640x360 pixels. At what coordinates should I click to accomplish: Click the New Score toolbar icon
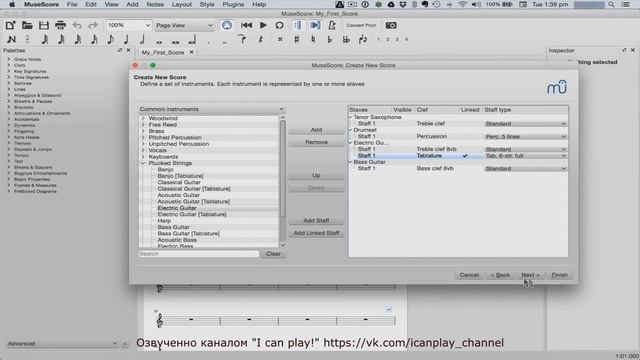[x=11, y=25]
